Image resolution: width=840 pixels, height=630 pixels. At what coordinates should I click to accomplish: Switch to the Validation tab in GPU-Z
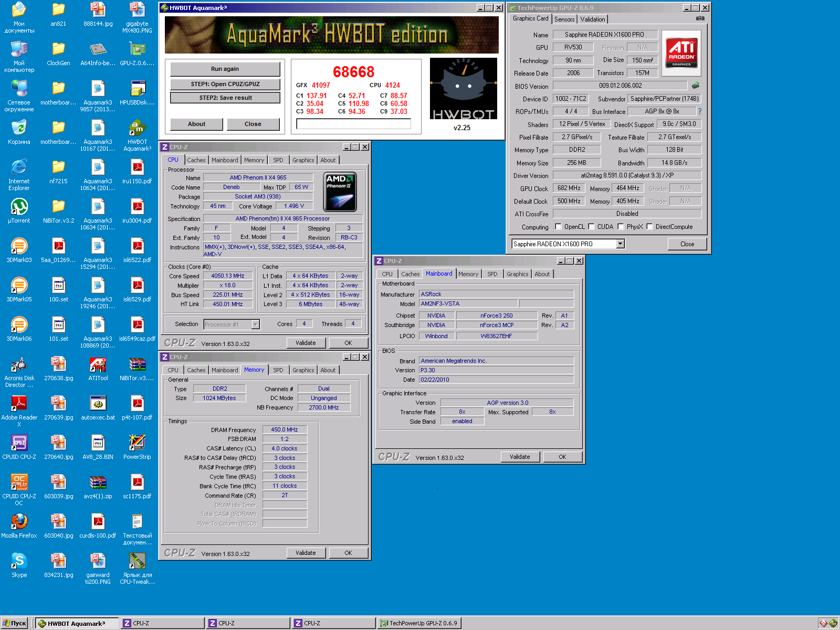(593, 19)
